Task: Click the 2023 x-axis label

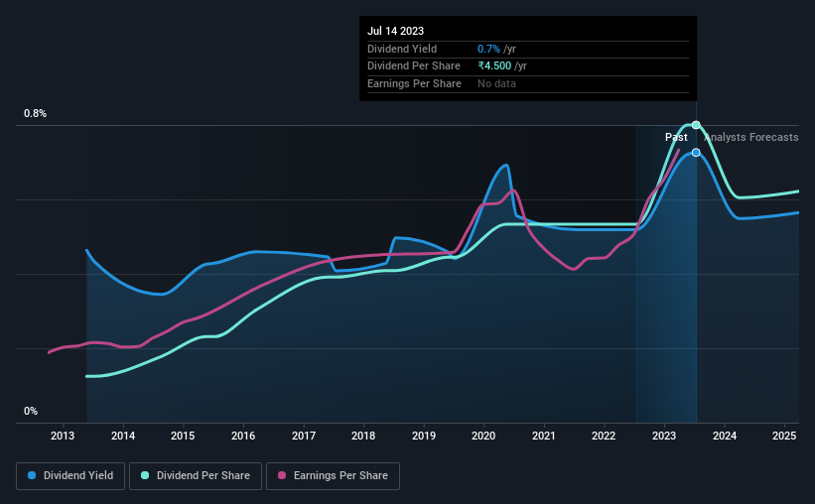Action: [x=664, y=436]
